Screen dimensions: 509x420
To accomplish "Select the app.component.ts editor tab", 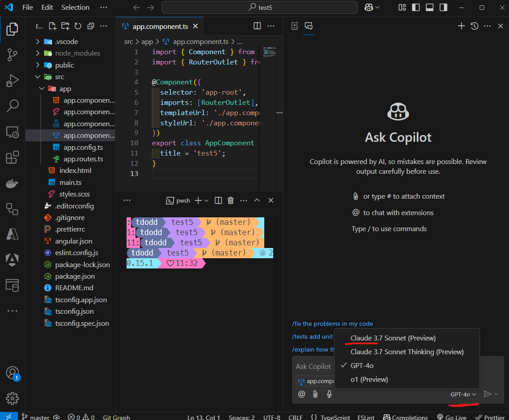I will [160, 26].
